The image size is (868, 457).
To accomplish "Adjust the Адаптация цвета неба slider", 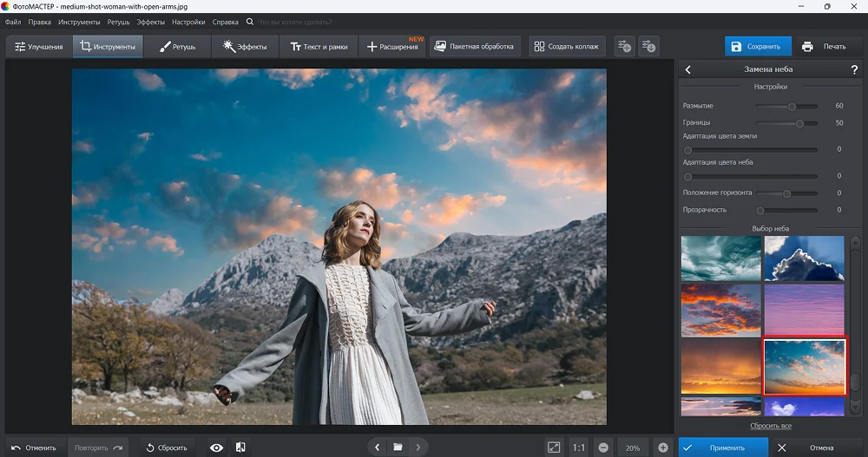I will point(751,177).
